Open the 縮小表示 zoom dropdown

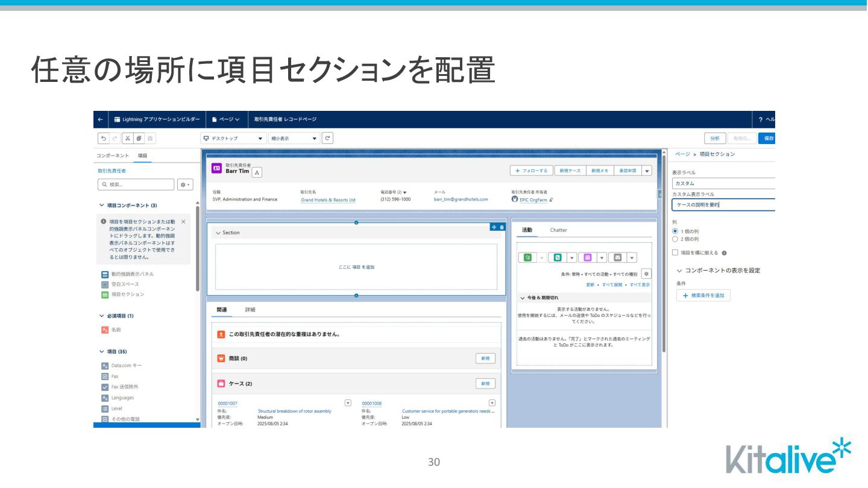[x=294, y=138]
